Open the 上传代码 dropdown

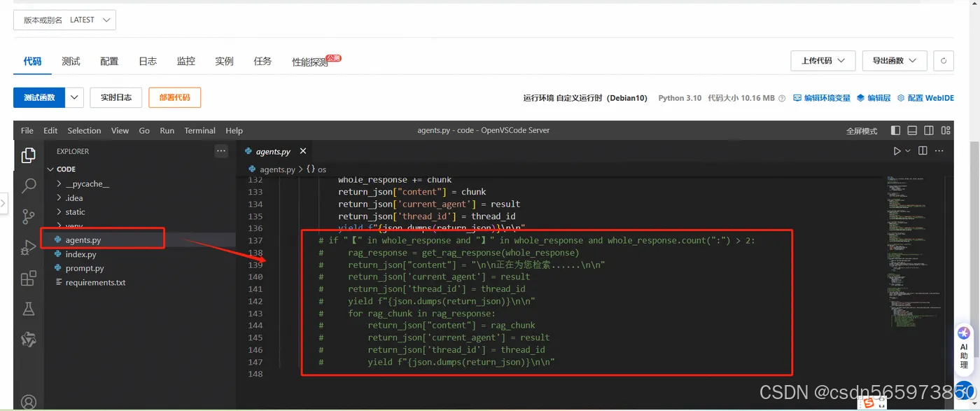pyautogui.click(x=822, y=61)
